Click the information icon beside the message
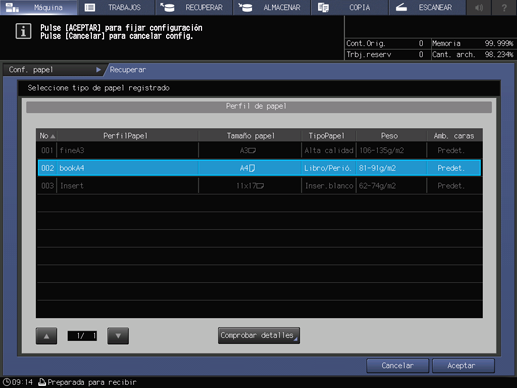This screenshot has width=517, height=388. (23, 31)
